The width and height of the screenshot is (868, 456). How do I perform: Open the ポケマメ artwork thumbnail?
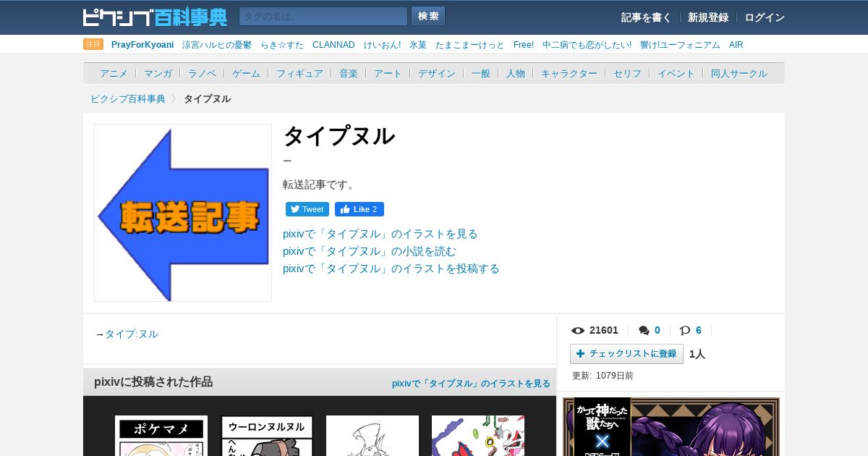point(161,436)
